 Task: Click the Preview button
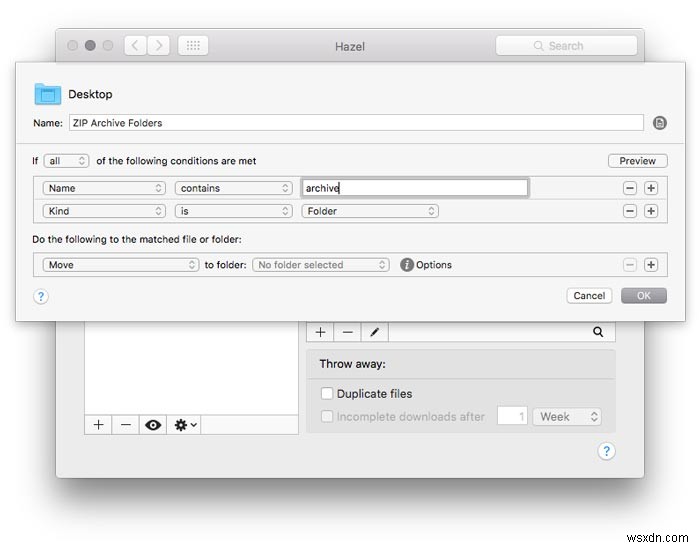tap(638, 161)
